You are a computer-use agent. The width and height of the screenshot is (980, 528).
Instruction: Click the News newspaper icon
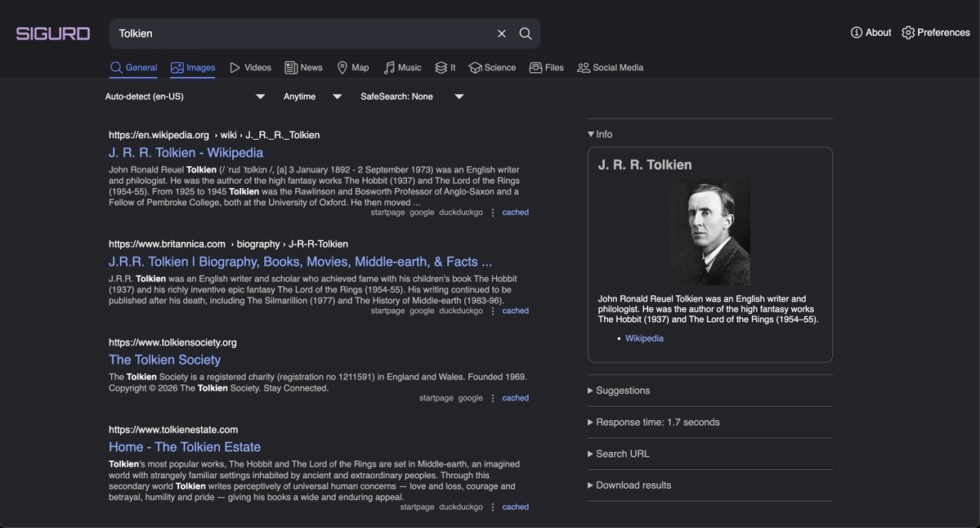[291, 68]
